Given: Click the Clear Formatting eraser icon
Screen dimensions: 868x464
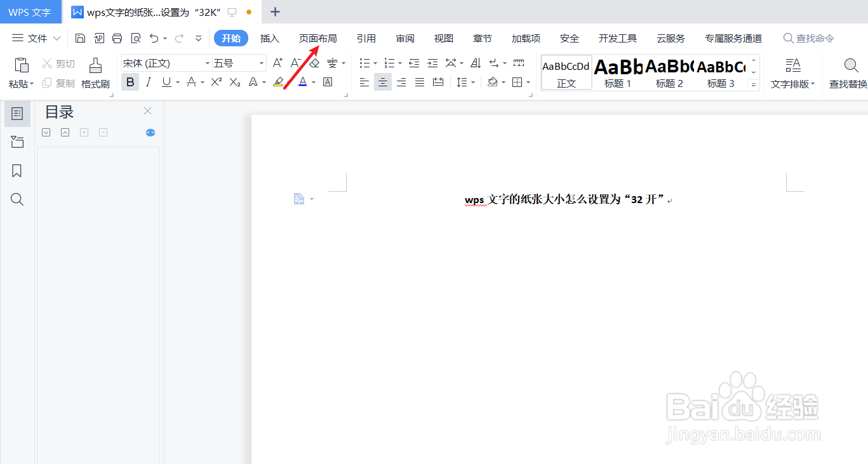Looking at the screenshot, I should [x=314, y=63].
